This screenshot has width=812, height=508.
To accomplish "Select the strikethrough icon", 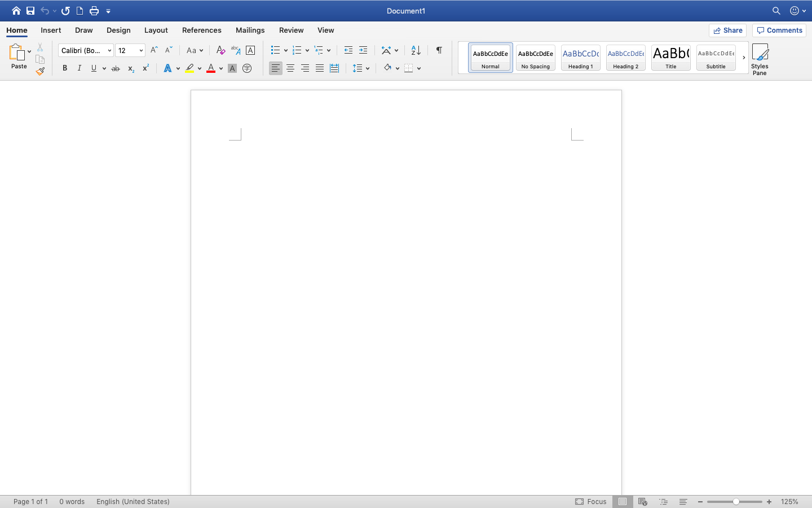I will (116, 68).
